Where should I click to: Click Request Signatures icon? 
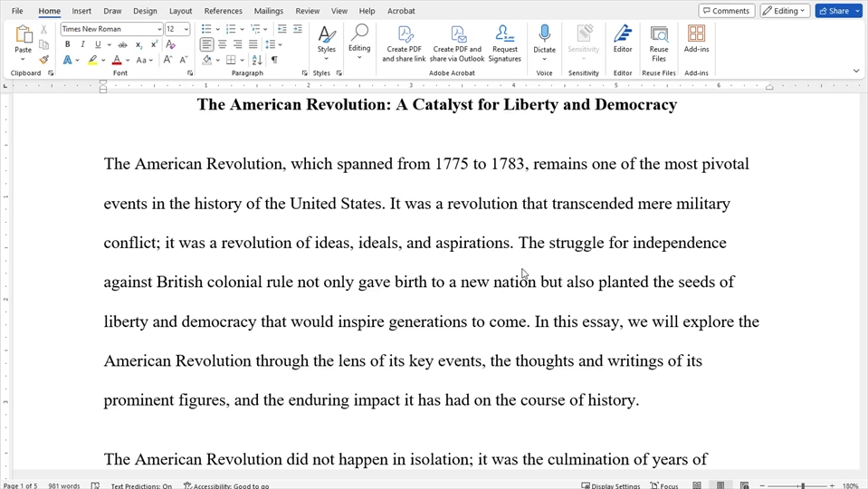click(504, 34)
